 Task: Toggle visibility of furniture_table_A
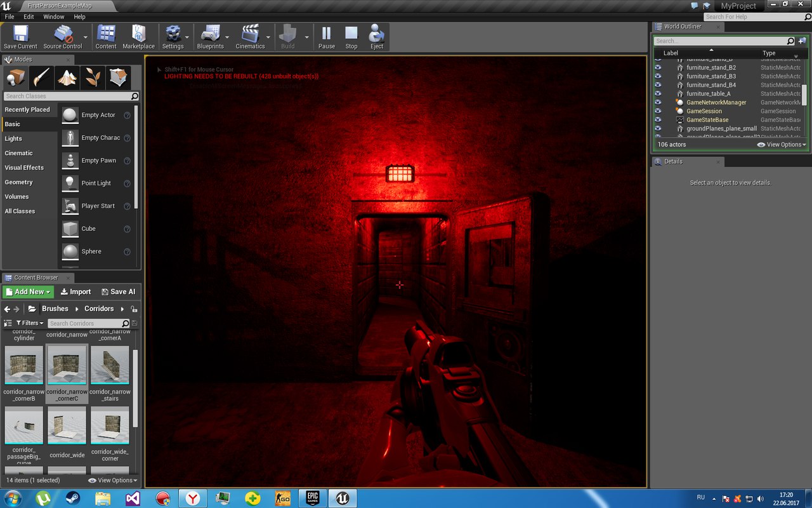[658, 93]
